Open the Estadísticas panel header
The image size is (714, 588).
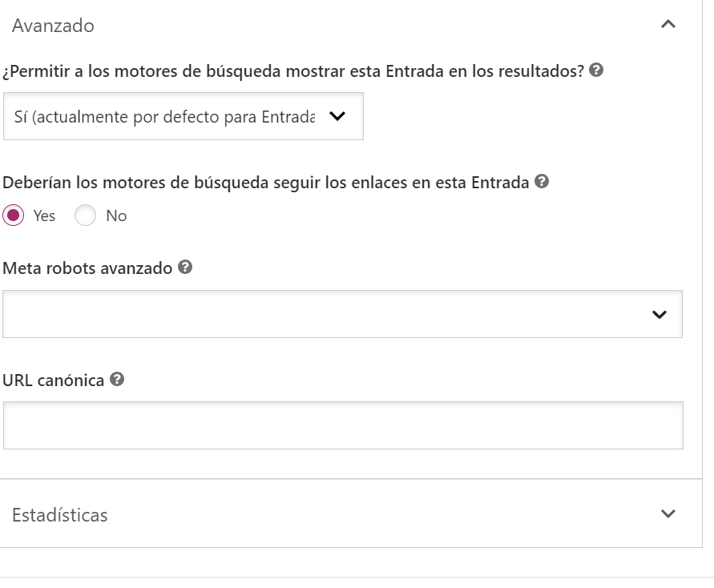coord(351,513)
